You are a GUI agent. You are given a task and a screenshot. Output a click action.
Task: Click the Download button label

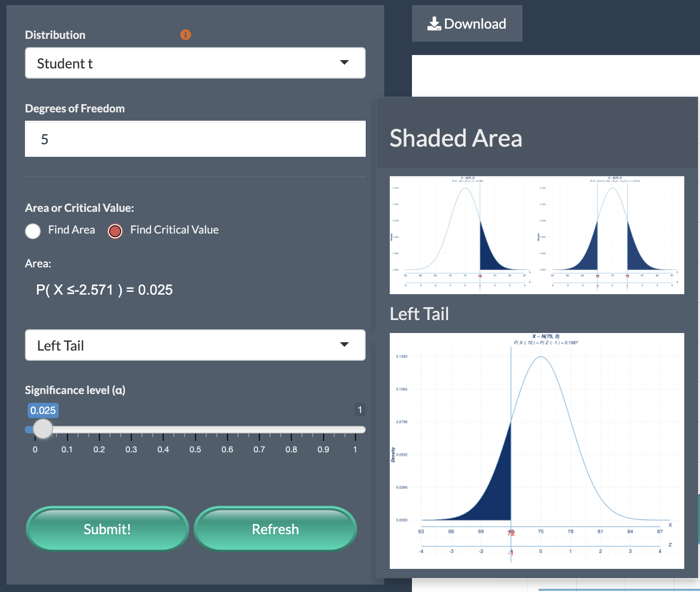click(474, 24)
